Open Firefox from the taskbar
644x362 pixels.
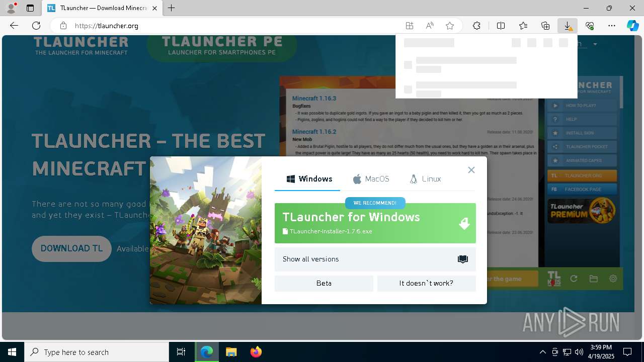[256, 352]
